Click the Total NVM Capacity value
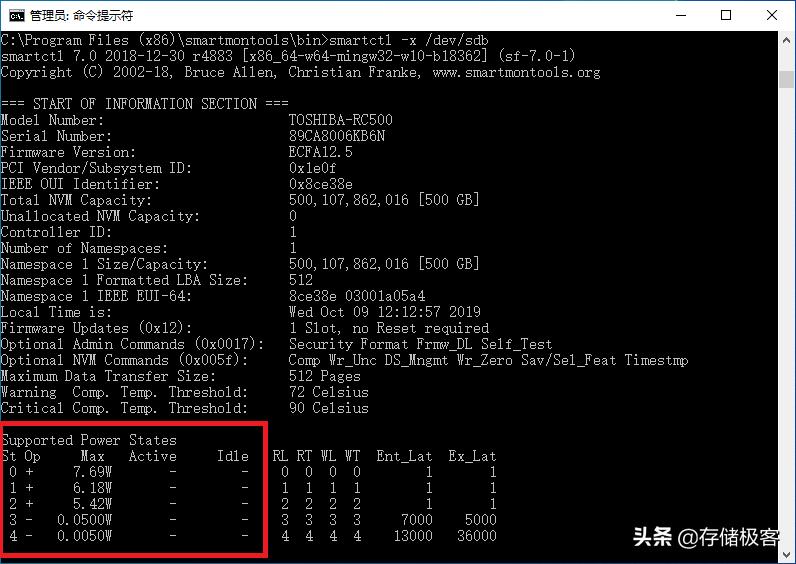 coord(384,200)
